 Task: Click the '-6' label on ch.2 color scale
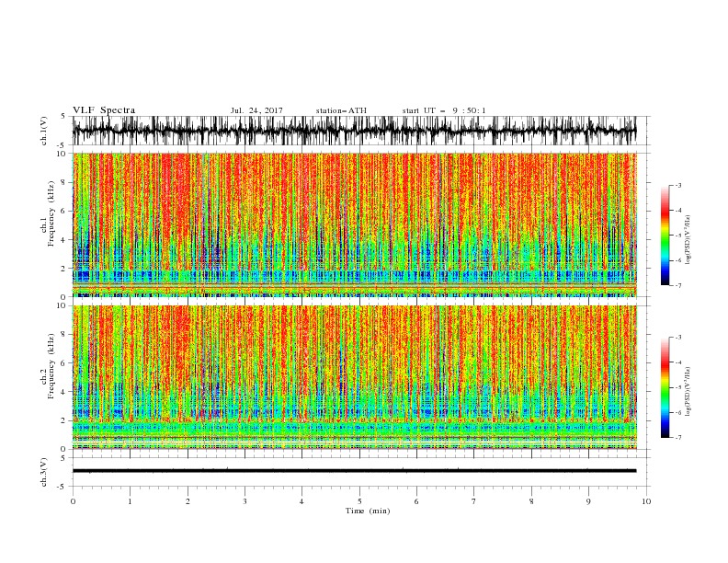pos(677,412)
